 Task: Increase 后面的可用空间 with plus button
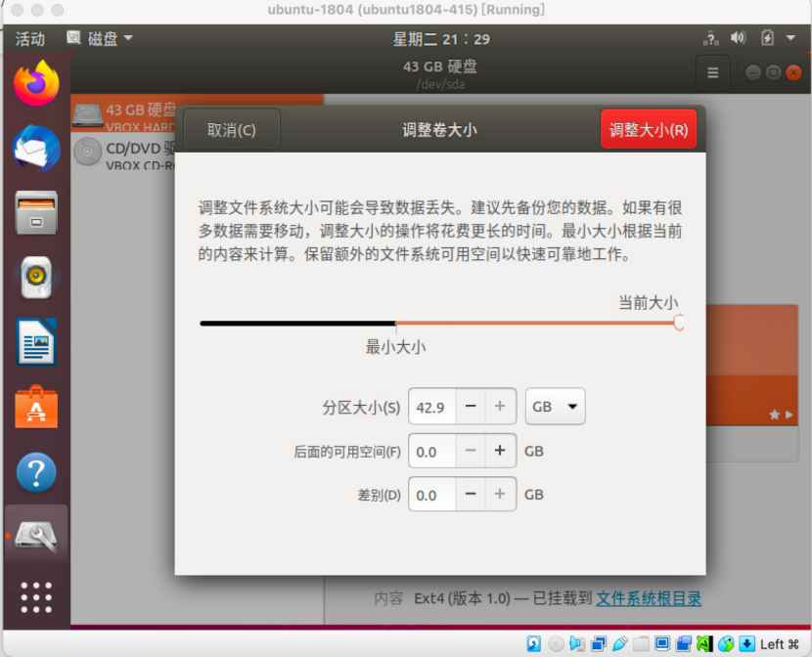click(500, 451)
